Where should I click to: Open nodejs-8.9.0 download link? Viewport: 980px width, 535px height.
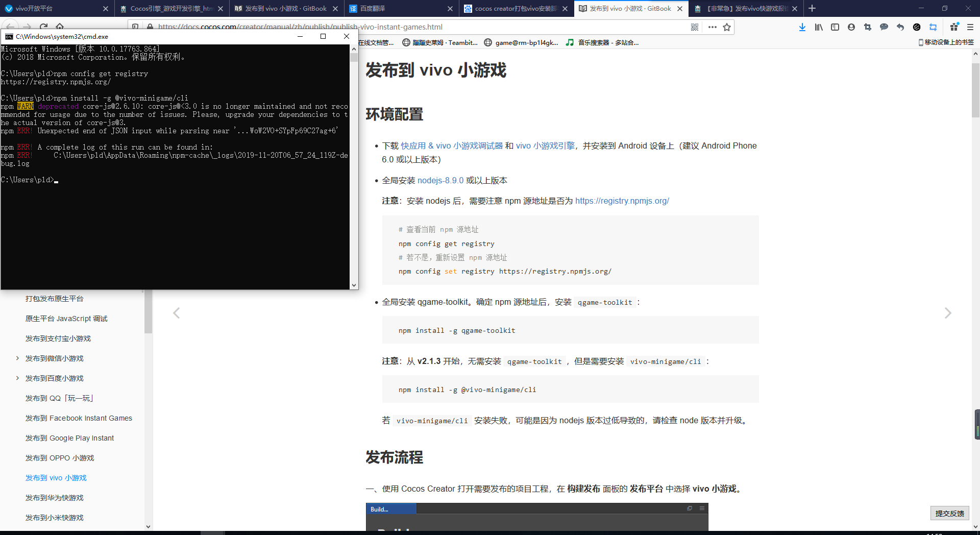pos(440,181)
